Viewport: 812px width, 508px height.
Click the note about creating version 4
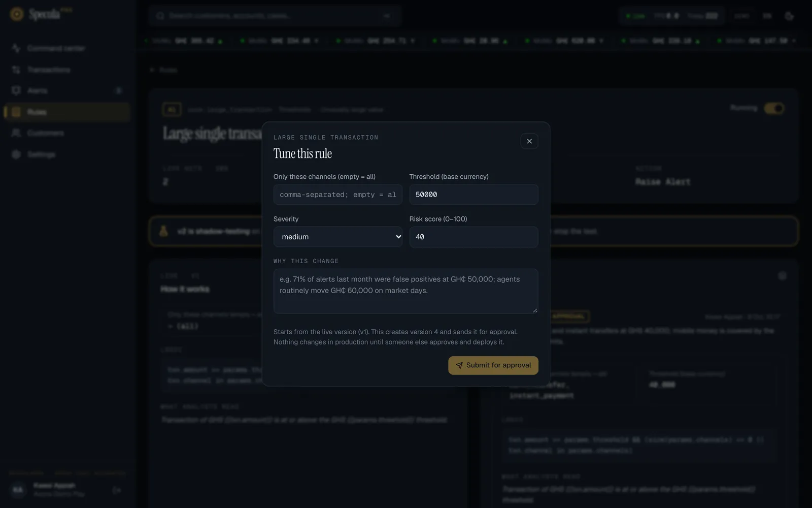point(395,337)
